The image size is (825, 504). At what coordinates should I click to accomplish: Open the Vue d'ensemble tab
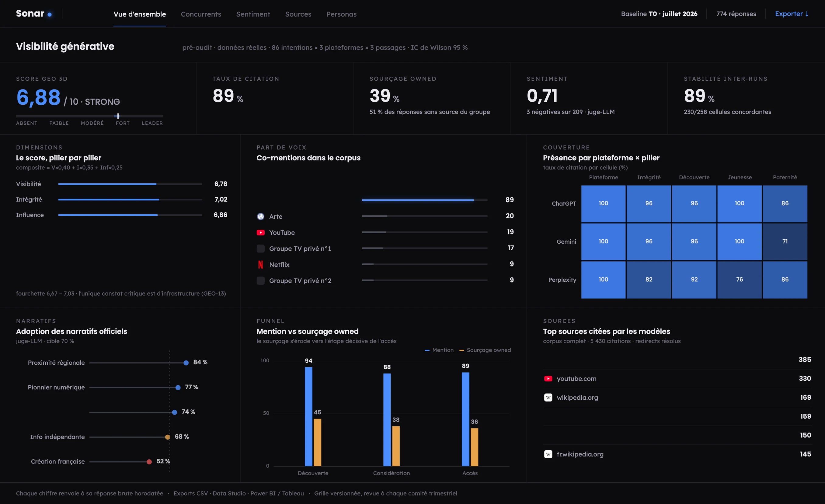(140, 14)
